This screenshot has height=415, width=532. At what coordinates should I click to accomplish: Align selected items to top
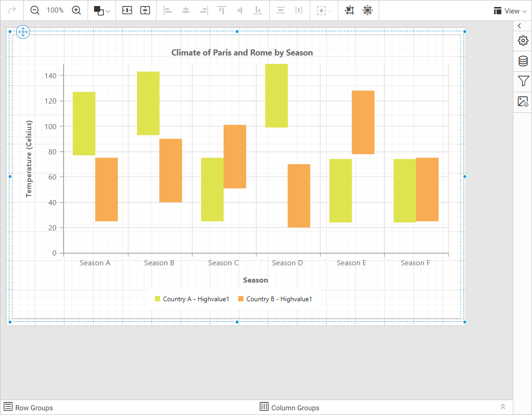click(x=222, y=11)
